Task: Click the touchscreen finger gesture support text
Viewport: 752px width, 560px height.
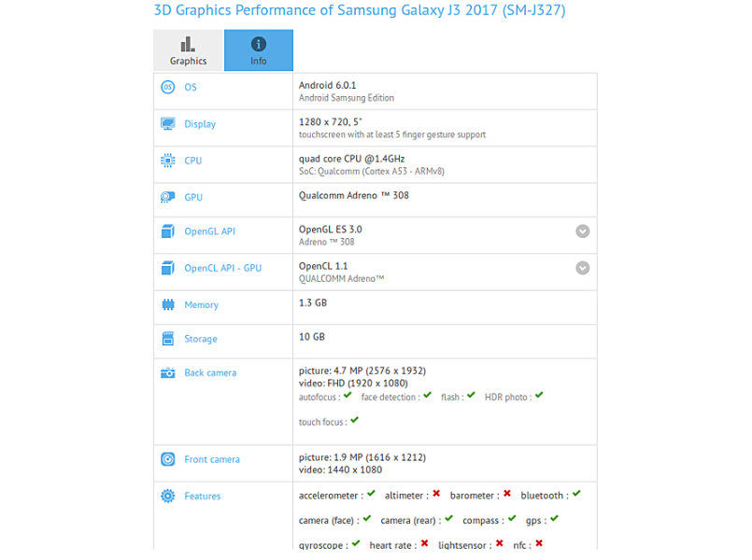Action: (x=392, y=134)
